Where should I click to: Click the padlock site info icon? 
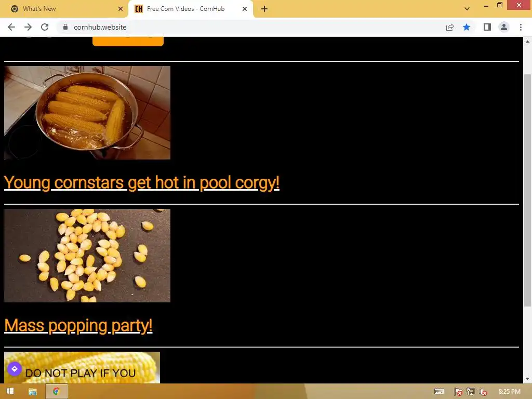point(65,27)
